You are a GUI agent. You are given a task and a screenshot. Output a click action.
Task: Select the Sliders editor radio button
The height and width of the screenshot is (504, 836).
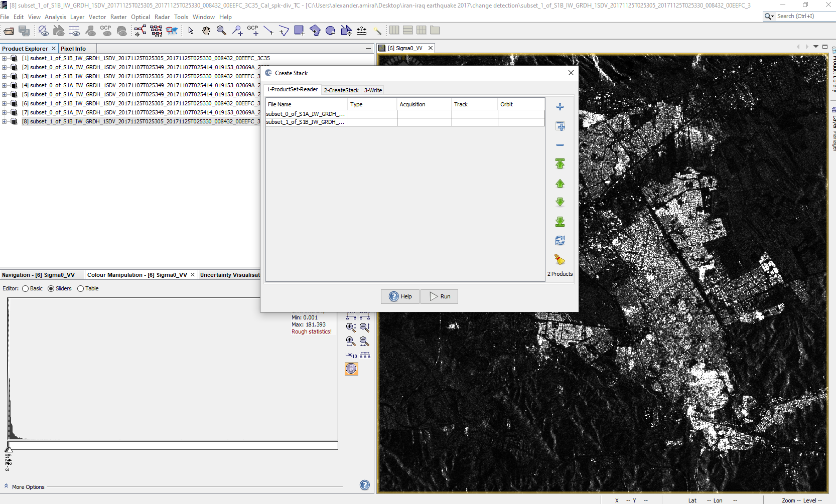[51, 289]
